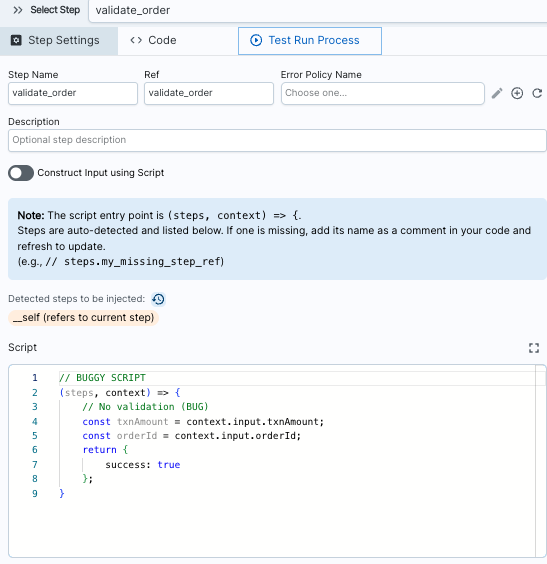
Task: Add a new error policy with plus icon
Action: 517,94
